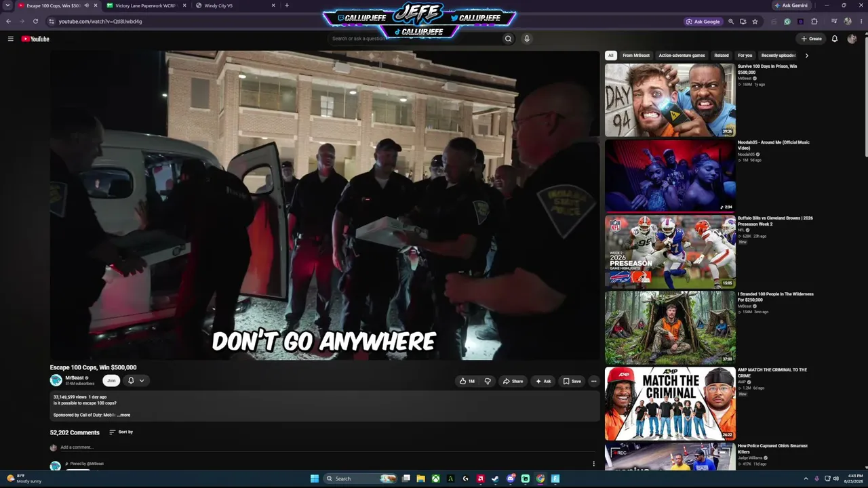
Task: Open the MrBeast channel name link
Action: (x=75, y=378)
